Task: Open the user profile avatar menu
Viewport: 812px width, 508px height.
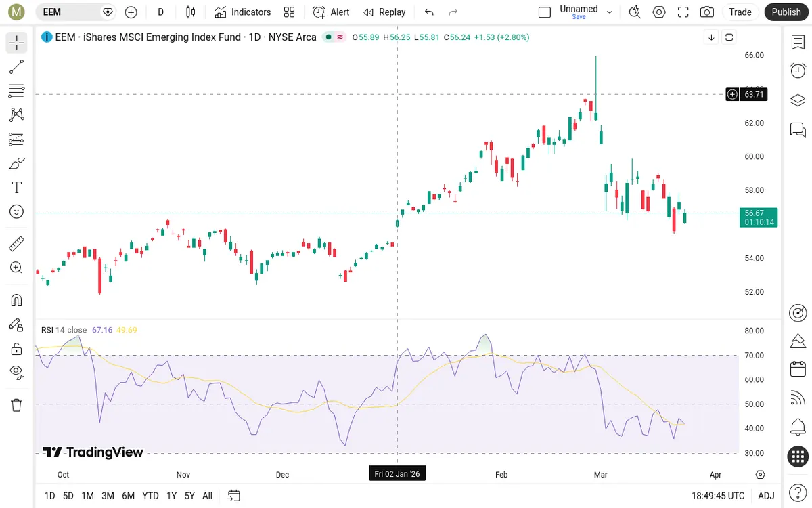Action: [17, 12]
